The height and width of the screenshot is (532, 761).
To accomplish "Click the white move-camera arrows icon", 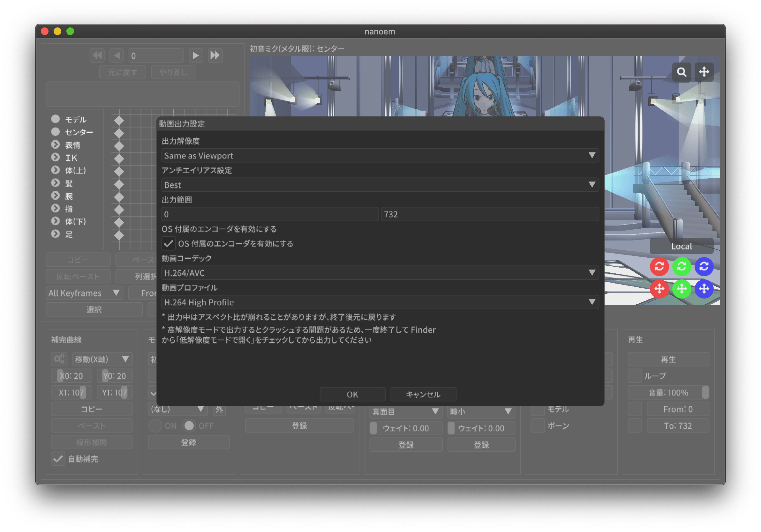I will [704, 72].
